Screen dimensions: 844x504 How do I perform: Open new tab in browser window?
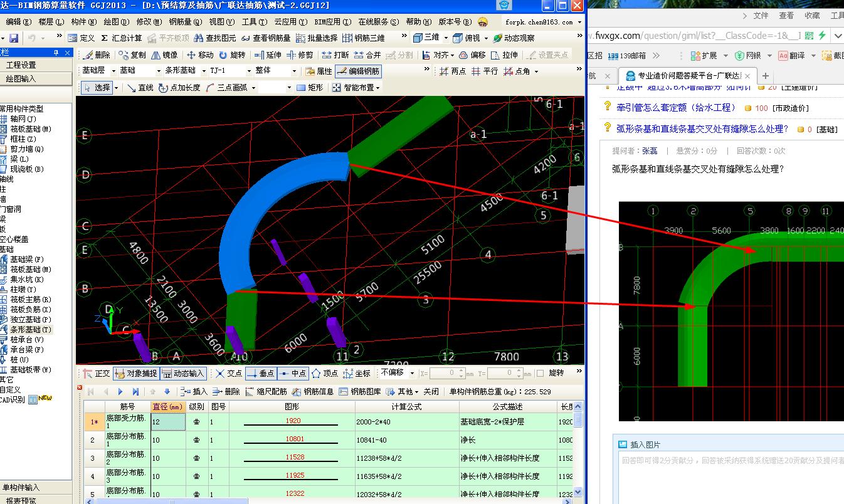[x=765, y=75]
